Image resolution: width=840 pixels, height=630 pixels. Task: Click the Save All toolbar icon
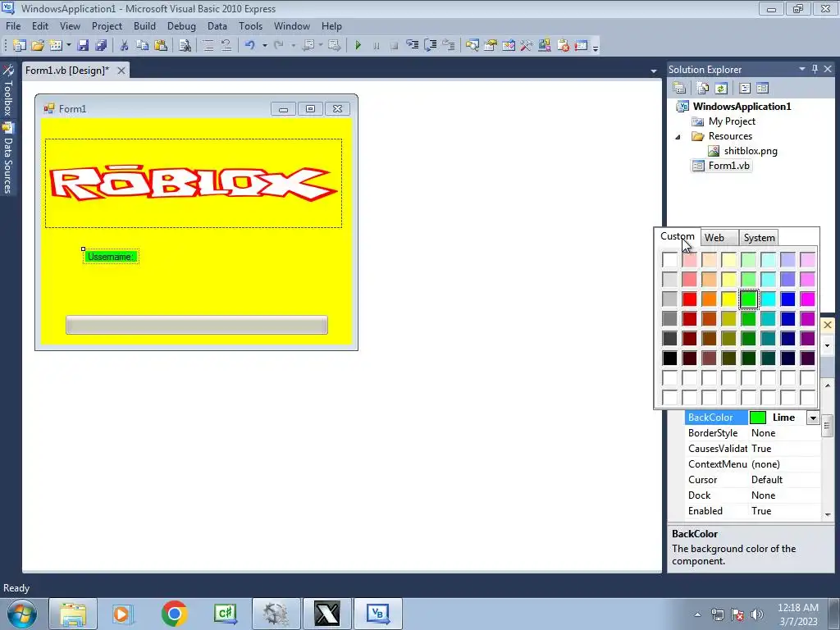[101, 46]
